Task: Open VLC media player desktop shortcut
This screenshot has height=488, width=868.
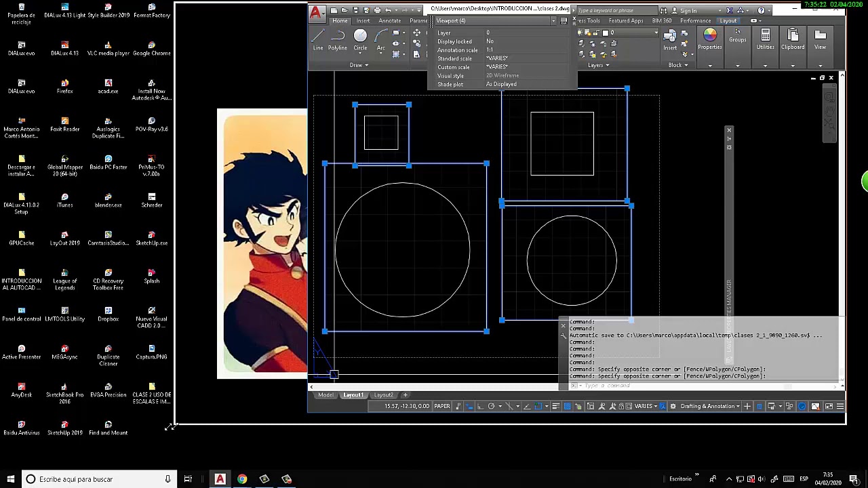Action: click(108, 48)
